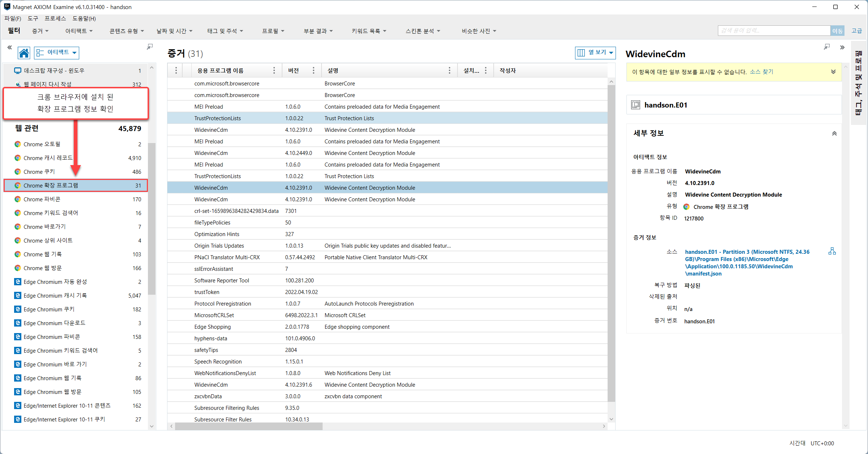Open column options for install date header
The width and height of the screenshot is (868, 454).
pyautogui.click(x=486, y=70)
